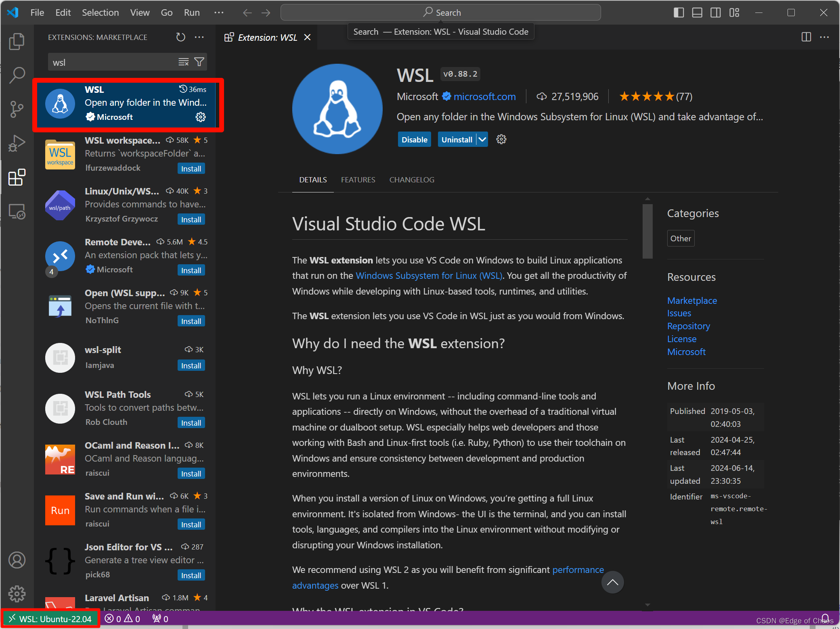The height and width of the screenshot is (629, 840).
Task: Click the performance advantages link
Action: (578, 570)
